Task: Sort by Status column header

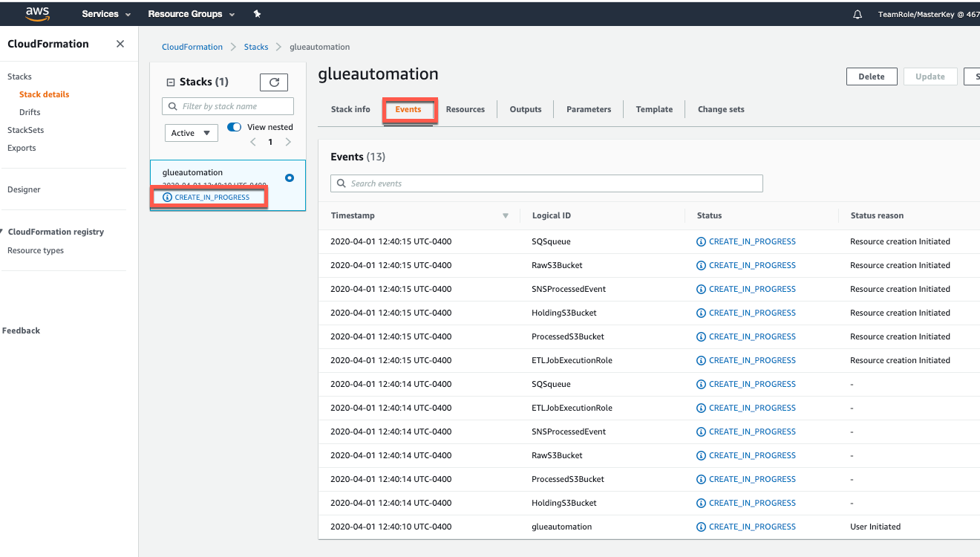Action: [709, 215]
